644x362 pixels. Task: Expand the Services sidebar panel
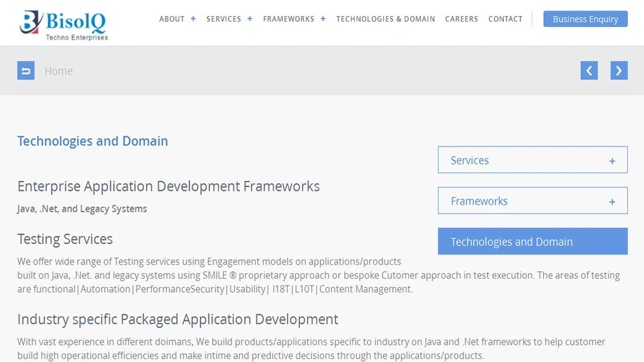click(612, 160)
